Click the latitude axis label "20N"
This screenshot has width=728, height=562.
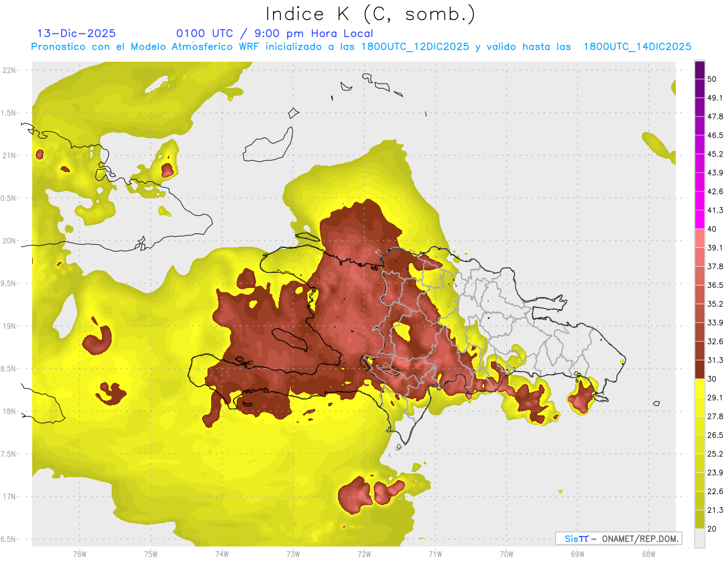pos(10,241)
